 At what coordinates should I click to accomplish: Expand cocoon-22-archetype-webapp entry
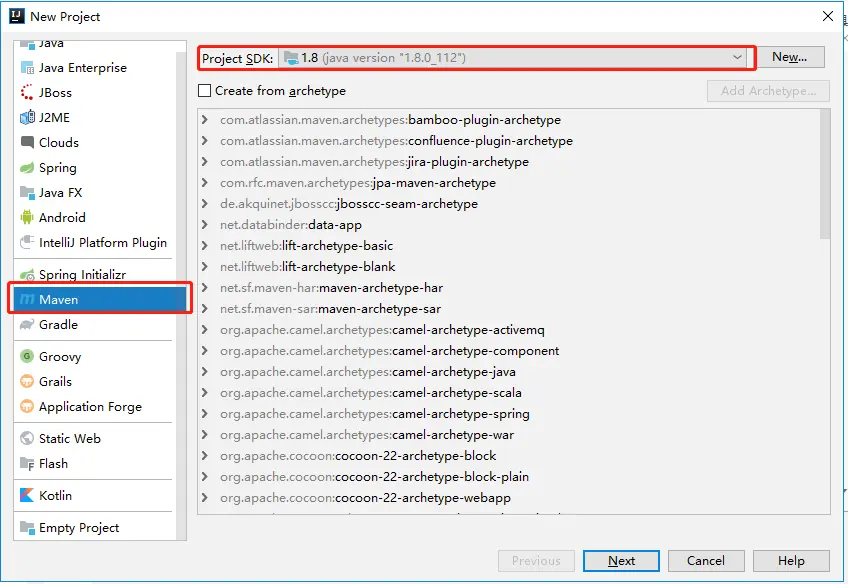coord(204,497)
